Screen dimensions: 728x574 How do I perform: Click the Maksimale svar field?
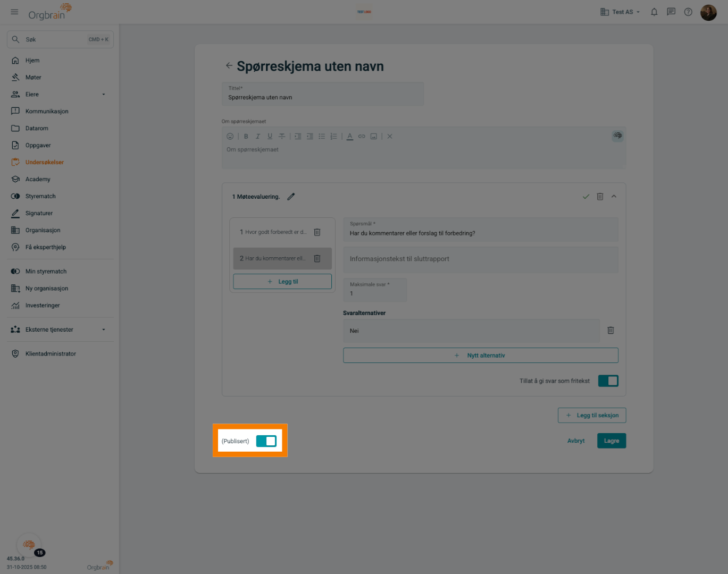click(375, 290)
